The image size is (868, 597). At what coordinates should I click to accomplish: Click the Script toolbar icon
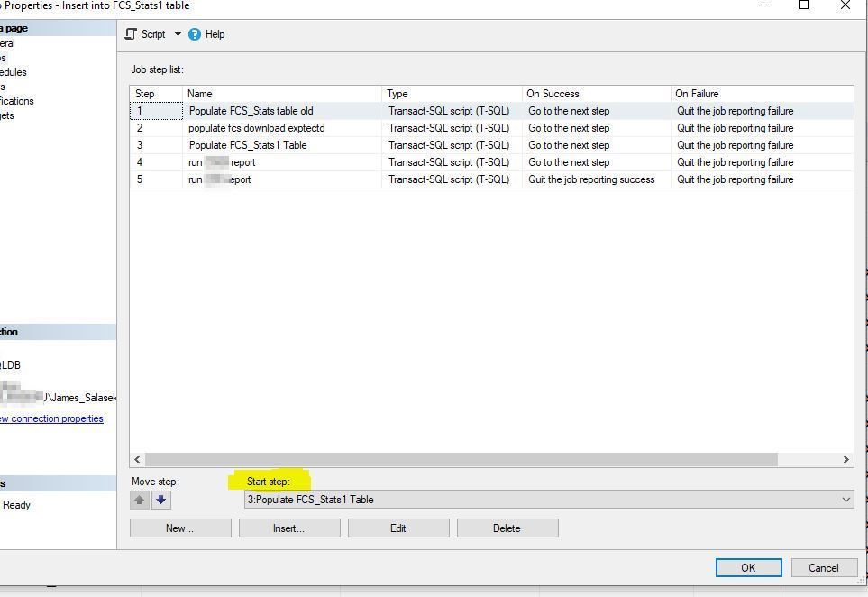click(x=132, y=34)
